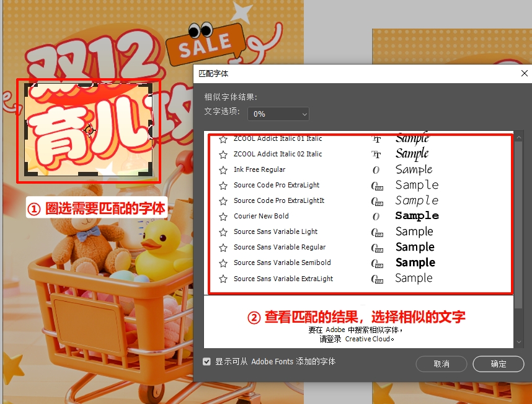
Task: Favorite ZCOOL Addict Italic 01 Italic with its star
Action: [223, 138]
